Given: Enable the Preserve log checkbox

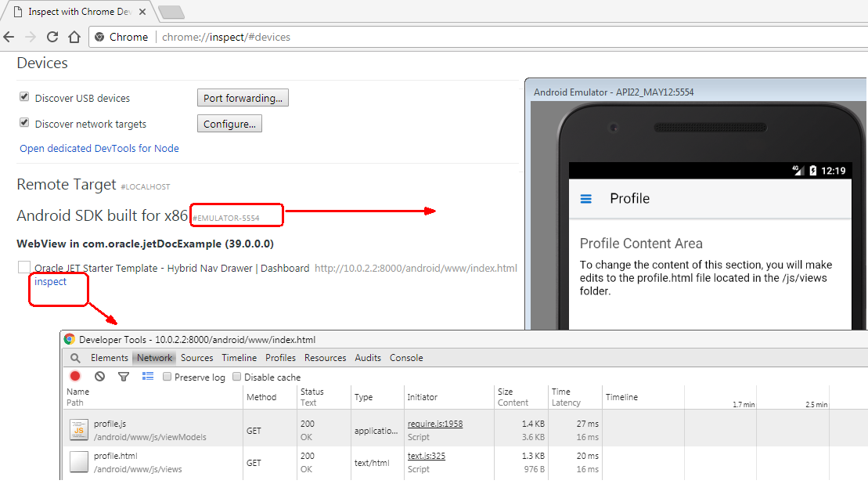Looking at the screenshot, I should click(x=167, y=377).
